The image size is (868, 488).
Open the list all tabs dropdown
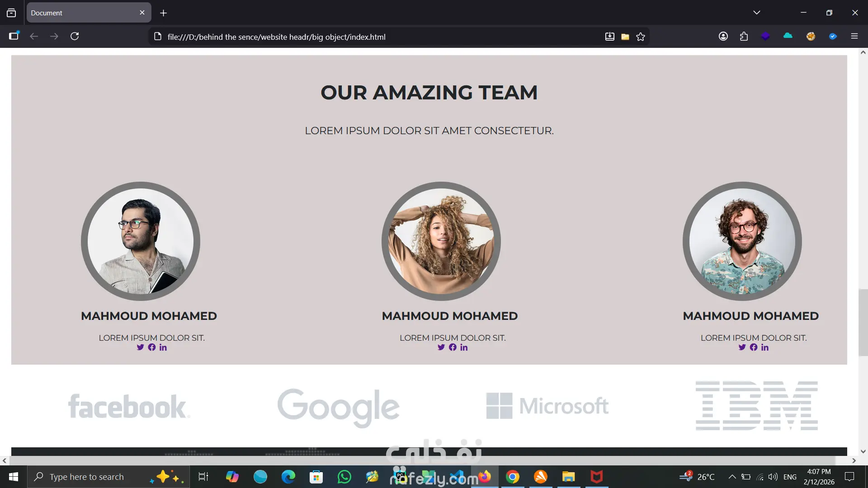click(757, 13)
